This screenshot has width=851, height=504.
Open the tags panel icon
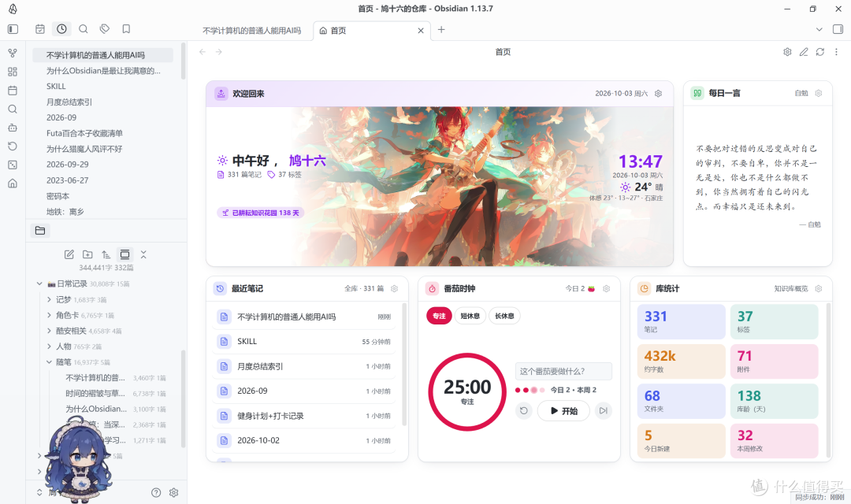tap(105, 29)
